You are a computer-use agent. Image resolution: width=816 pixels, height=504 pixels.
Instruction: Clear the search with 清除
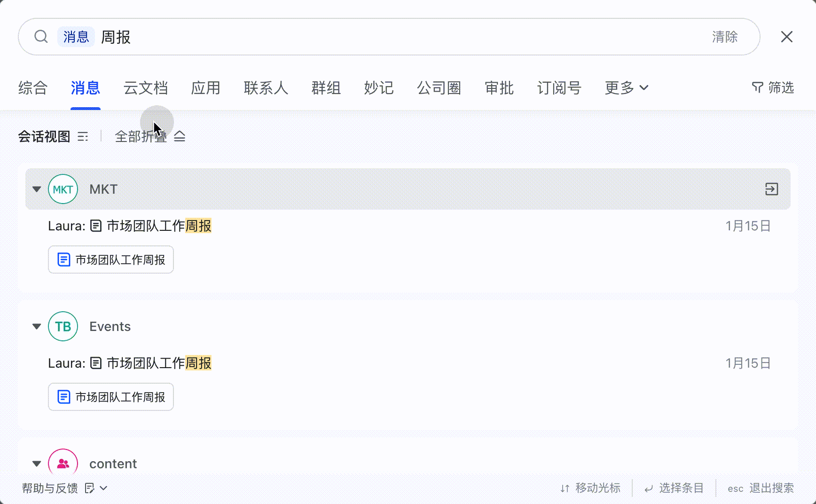(x=725, y=37)
